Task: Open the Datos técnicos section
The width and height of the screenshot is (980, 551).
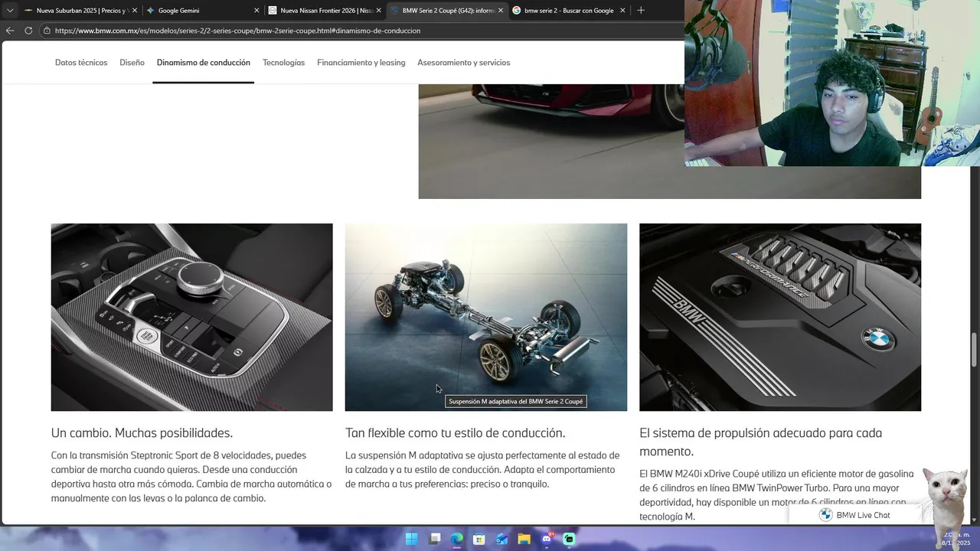Action: click(x=81, y=63)
